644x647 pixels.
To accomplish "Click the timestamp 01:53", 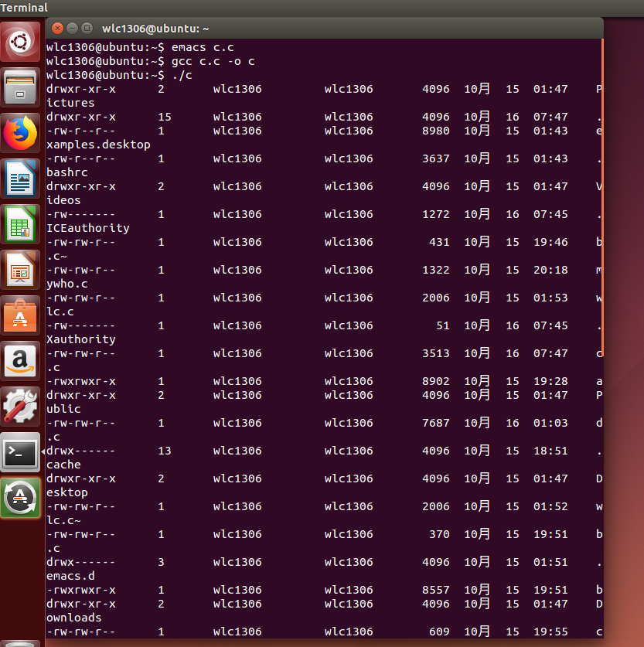I will click(x=550, y=298).
